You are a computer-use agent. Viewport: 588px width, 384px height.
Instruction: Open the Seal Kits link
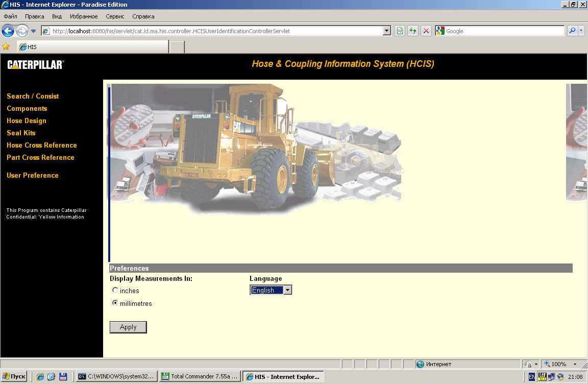click(21, 133)
